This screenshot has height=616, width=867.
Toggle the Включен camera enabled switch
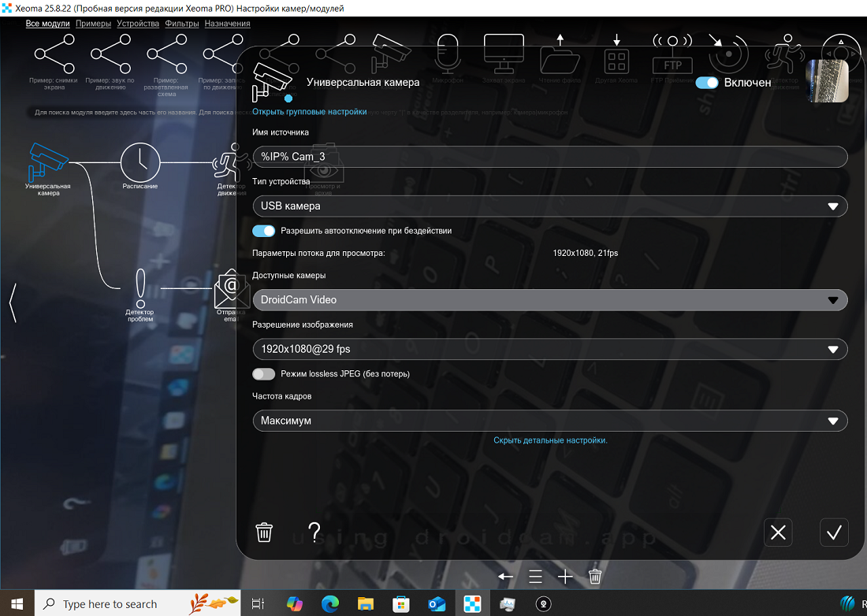coord(707,82)
